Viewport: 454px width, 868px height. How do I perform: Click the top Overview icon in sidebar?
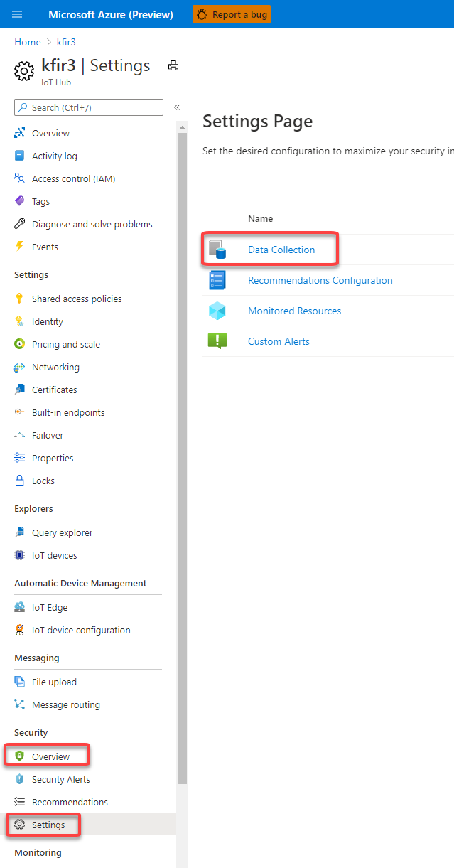click(20, 133)
